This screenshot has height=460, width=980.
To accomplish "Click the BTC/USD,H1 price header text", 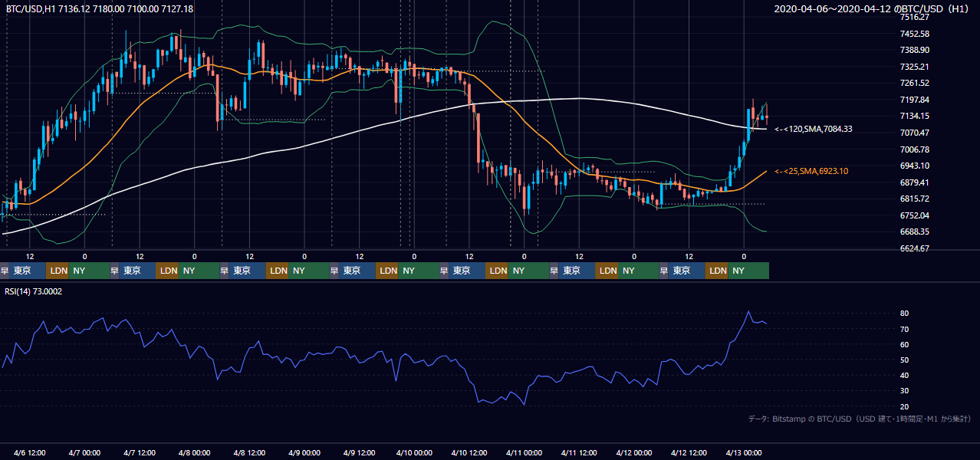I will click(x=100, y=9).
